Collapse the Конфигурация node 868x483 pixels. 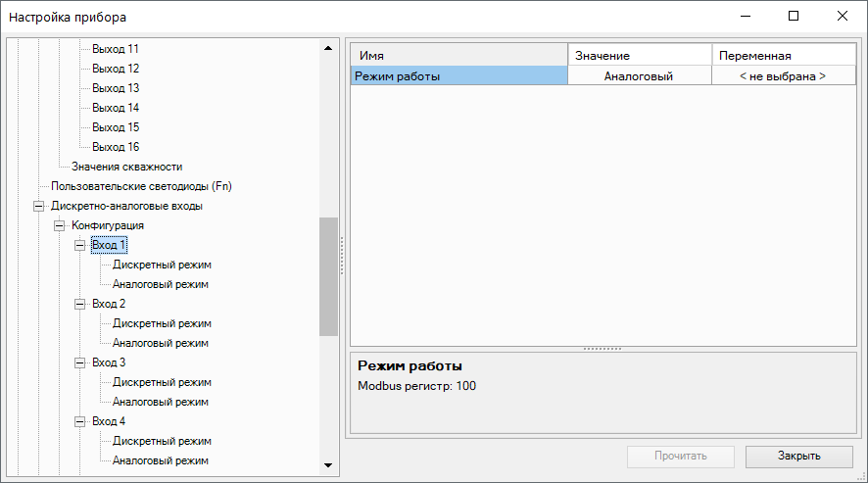pyautogui.click(x=60, y=225)
